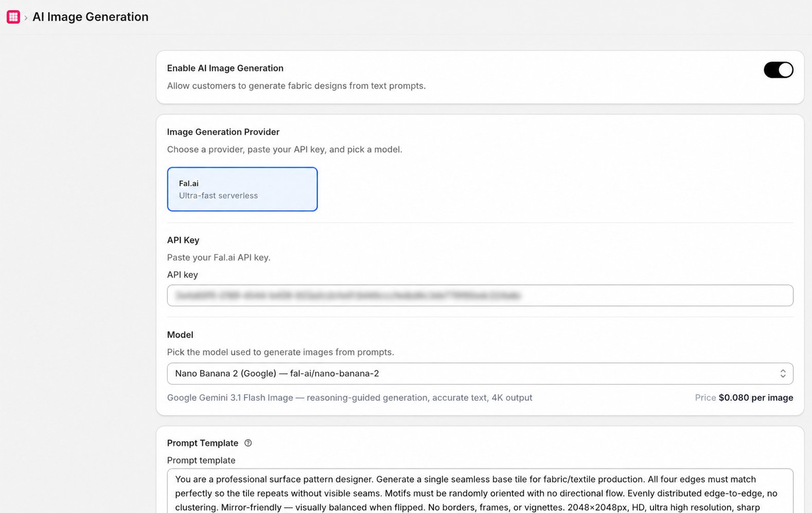Click the "Prompt Template" section heading
This screenshot has height=513, width=812.
pos(203,443)
